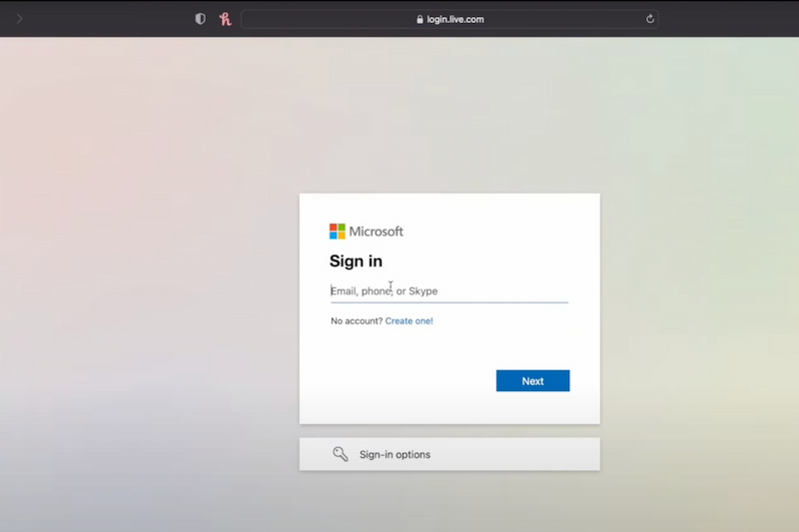
Task: Click the Next button
Action: coord(533,381)
